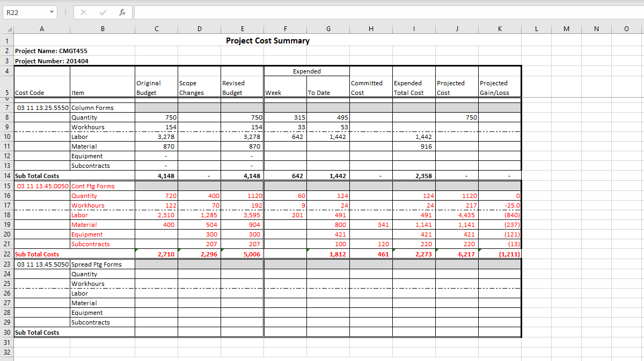Click expended total cost value 916
Viewport: 644px width, 361px height.
point(414,146)
